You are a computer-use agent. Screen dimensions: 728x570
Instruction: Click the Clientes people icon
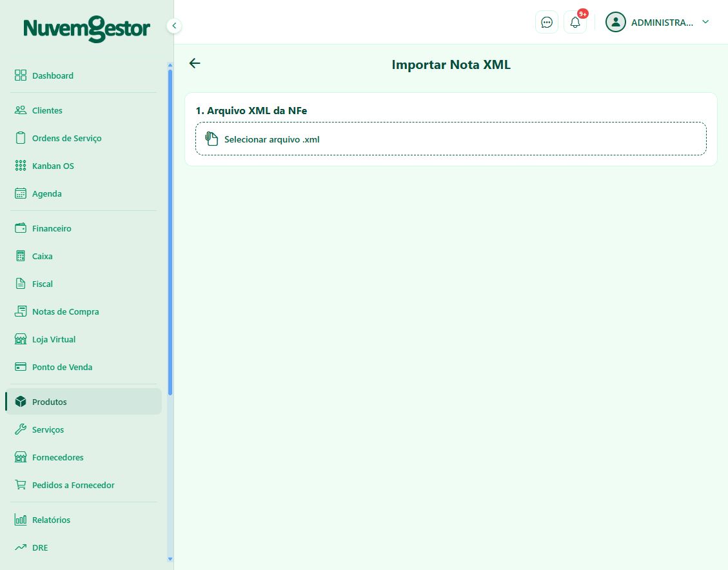coord(21,110)
